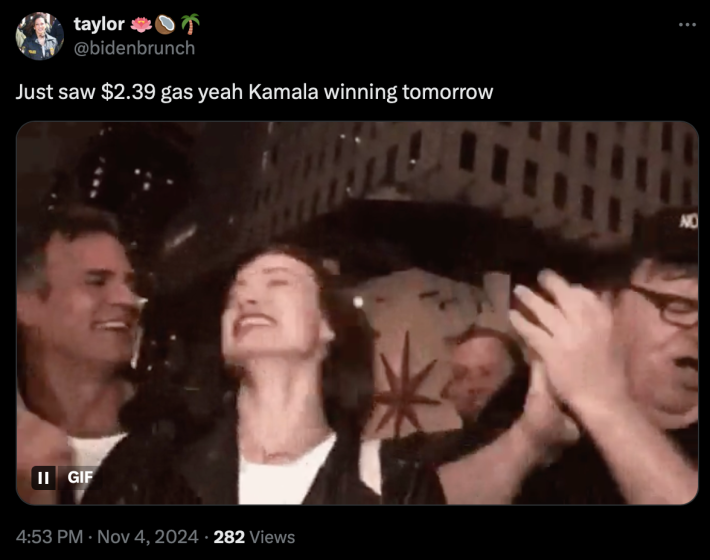Click the word Kamala in the tweet
710x560 pixels.
tap(283, 92)
